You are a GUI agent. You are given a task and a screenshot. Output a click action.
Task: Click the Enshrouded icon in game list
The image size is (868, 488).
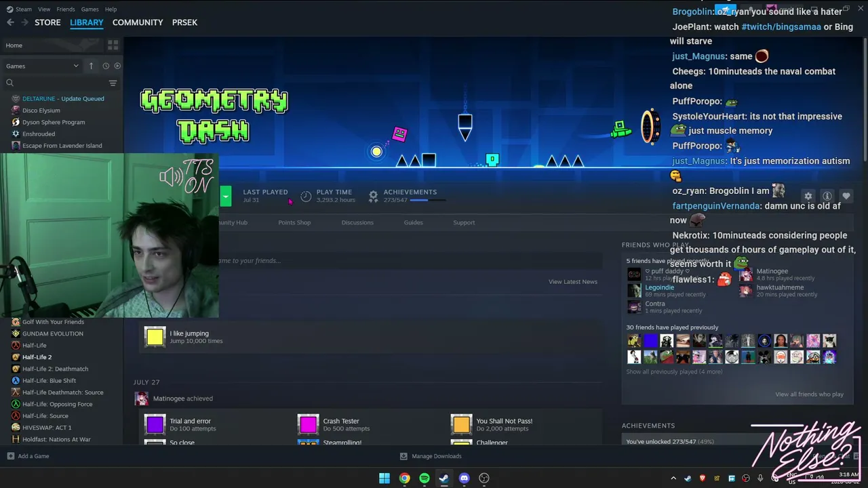(16, 134)
